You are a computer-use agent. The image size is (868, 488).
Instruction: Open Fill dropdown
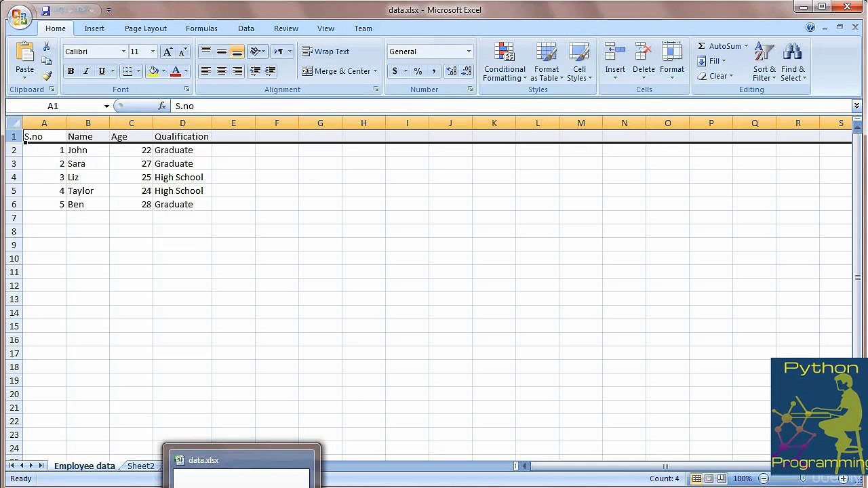tap(711, 61)
